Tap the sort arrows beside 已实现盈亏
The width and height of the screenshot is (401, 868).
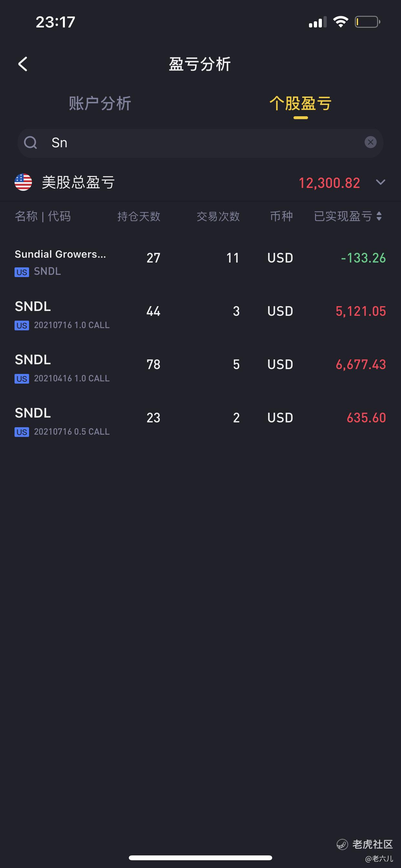(x=379, y=216)
